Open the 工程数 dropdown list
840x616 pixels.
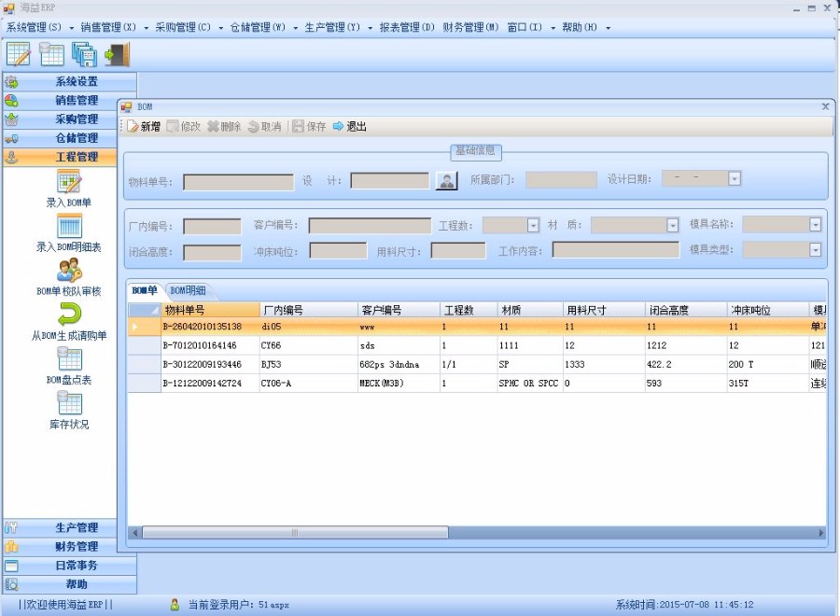coord(533,225)
